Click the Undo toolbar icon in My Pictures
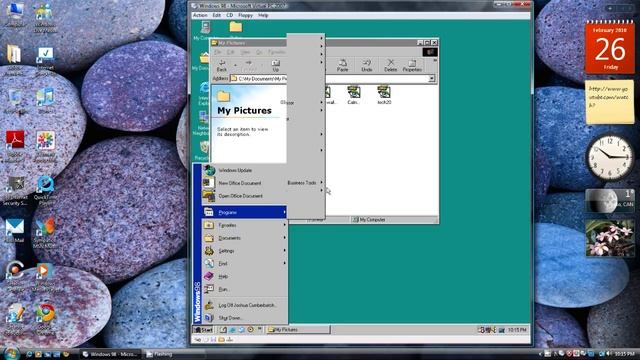 tap(367, 65)
